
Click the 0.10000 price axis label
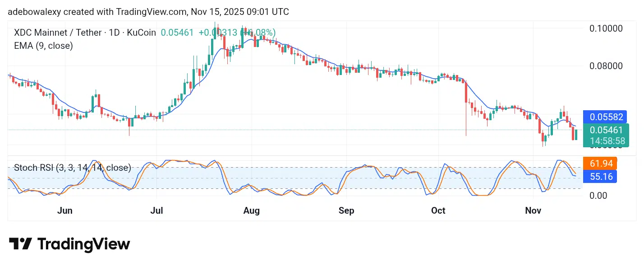[x=606, y=28]
